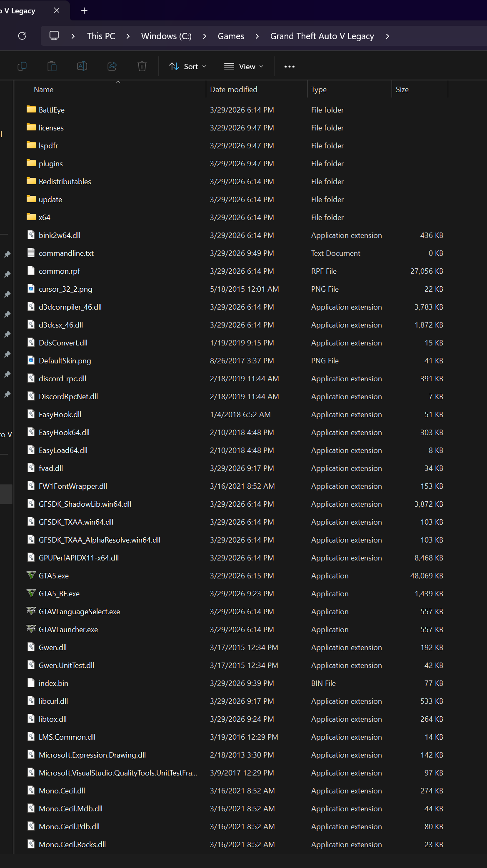Click Grand Theft Auto V Legacy breadcrumb
Screen dimensions: 487x868
tap(322, 36)
